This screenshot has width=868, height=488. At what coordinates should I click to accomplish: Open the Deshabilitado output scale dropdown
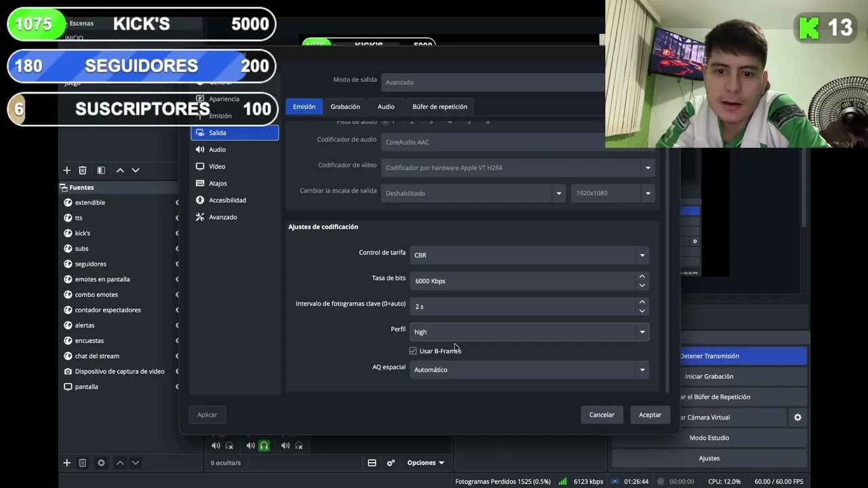coord(473,193)
